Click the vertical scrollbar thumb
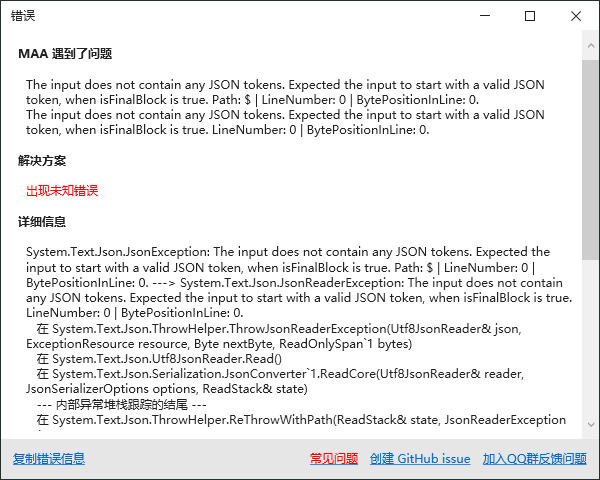The image size is (600, 480). 590,160
